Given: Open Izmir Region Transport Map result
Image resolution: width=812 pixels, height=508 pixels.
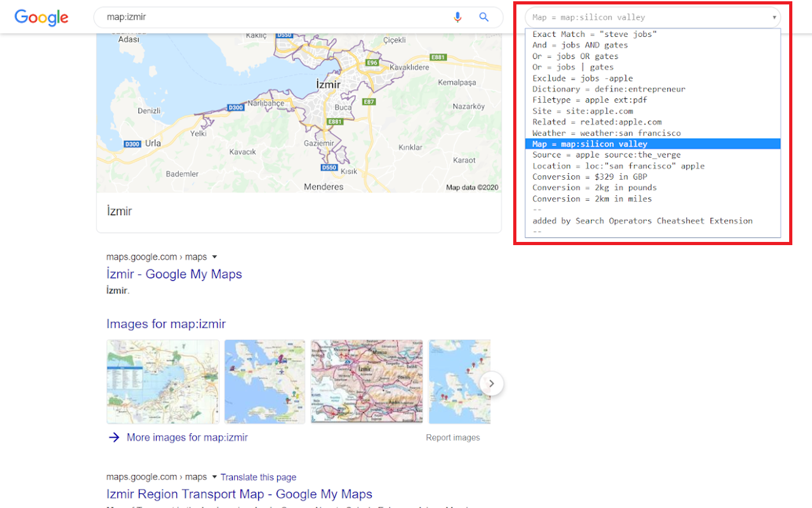Looking at the screenshot, I should point(239,494).
